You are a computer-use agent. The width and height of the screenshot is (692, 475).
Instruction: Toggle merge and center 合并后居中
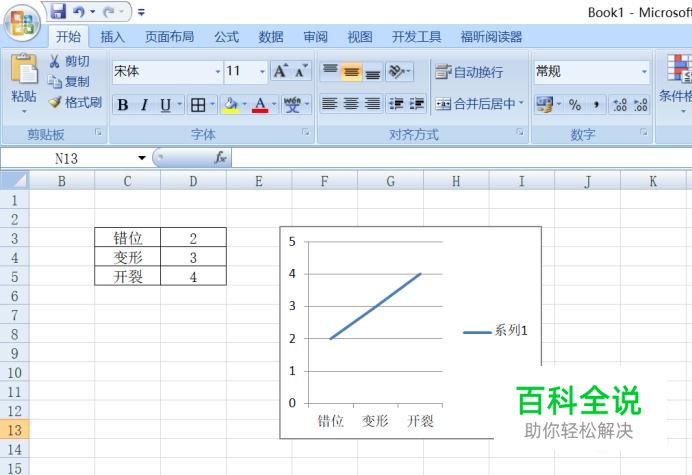475,104
